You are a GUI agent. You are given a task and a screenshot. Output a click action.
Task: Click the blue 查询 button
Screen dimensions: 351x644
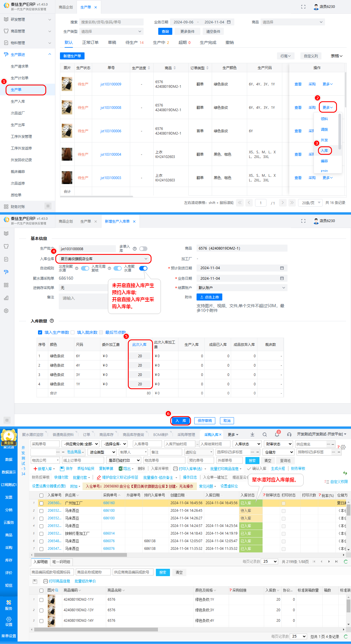pyautogui.click(x=165, y=31)
